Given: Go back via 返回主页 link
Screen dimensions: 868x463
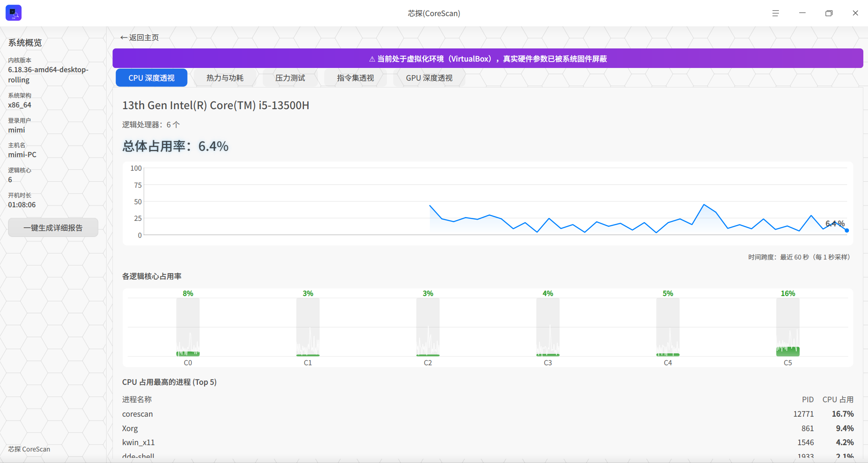Looking at the screenshot, I should coord(140,37).
